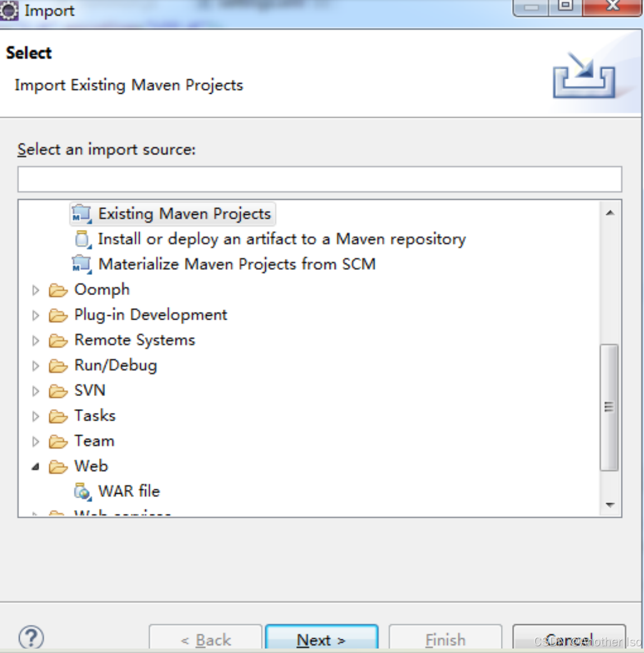The image size is (644, 653).
Task: Click the Materialize Maven Projects from SCM icon
Action: pos(82,265)
